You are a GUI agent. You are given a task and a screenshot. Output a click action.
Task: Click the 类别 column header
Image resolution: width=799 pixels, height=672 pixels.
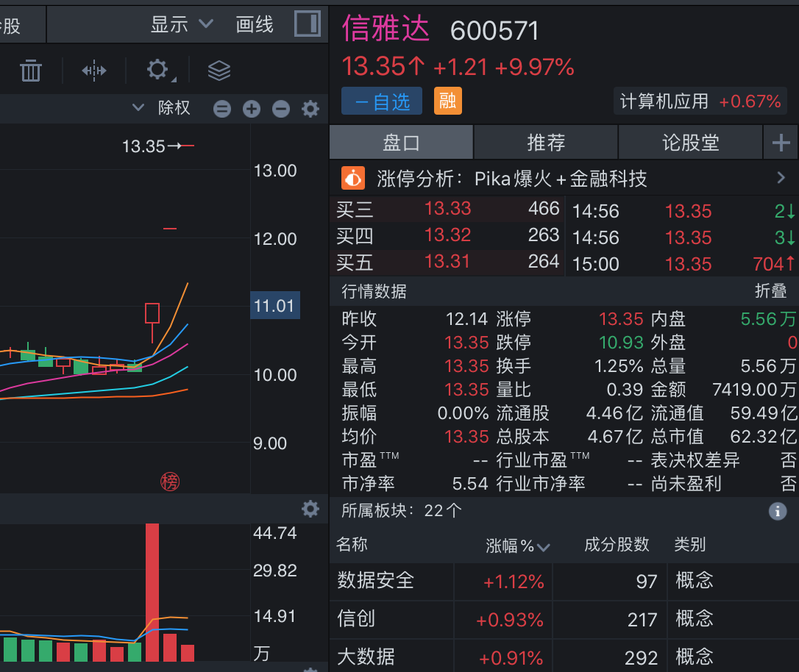click(690, 545)
